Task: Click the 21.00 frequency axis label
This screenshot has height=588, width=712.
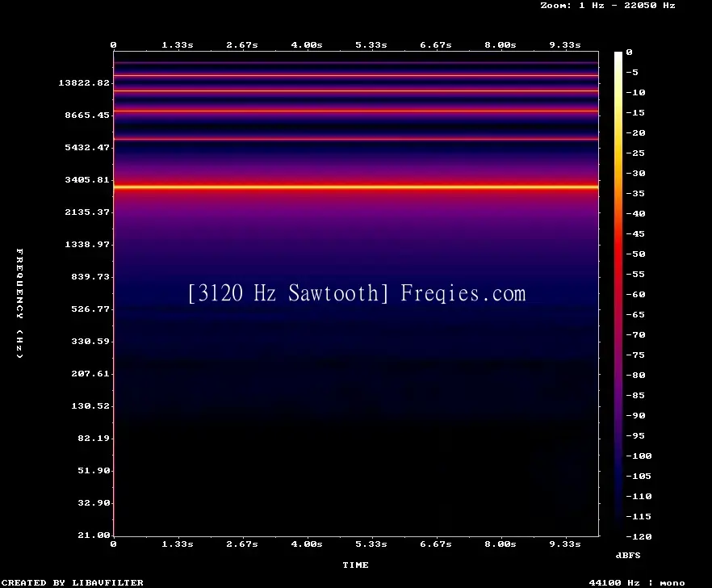Action: pos(94,535)
